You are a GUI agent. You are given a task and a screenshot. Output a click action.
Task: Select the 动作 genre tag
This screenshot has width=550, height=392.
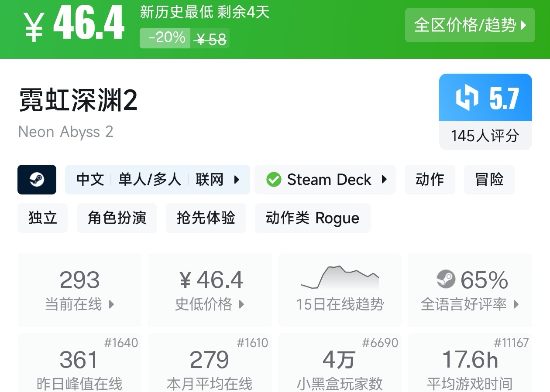(430, 180)
